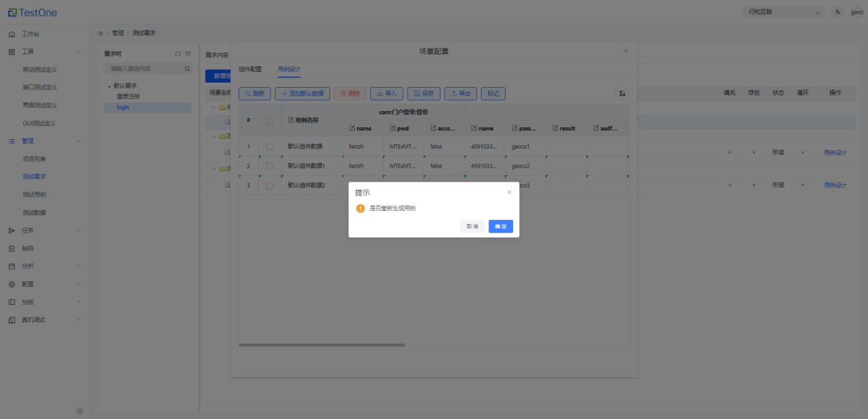This screenshot has height=419, width=868.
Task: Click the gaocx1 cell
Action: click(525, 147)
